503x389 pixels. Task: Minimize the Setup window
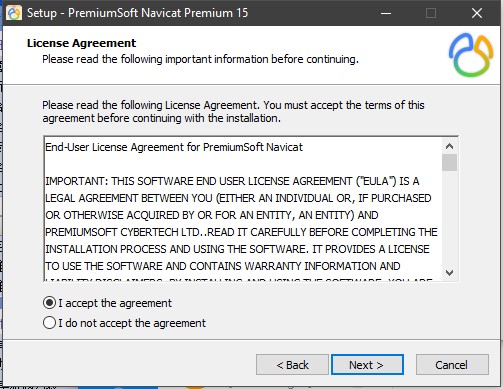(386, 13)
